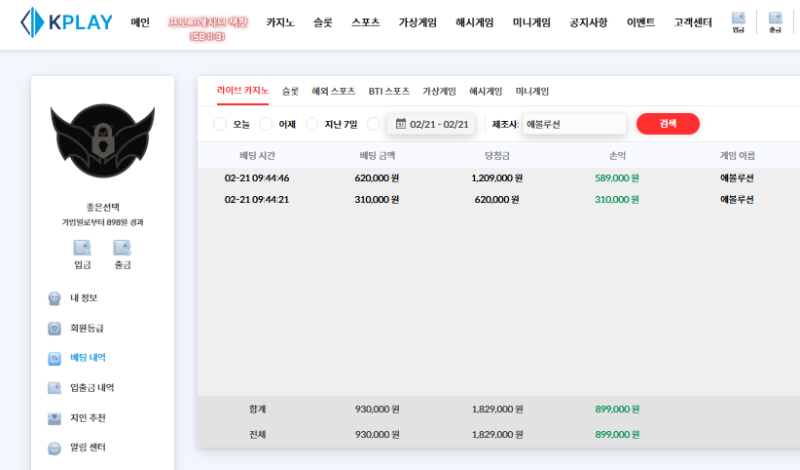
Task: Go to 회원등급 sidebar link
Action: 87,328
